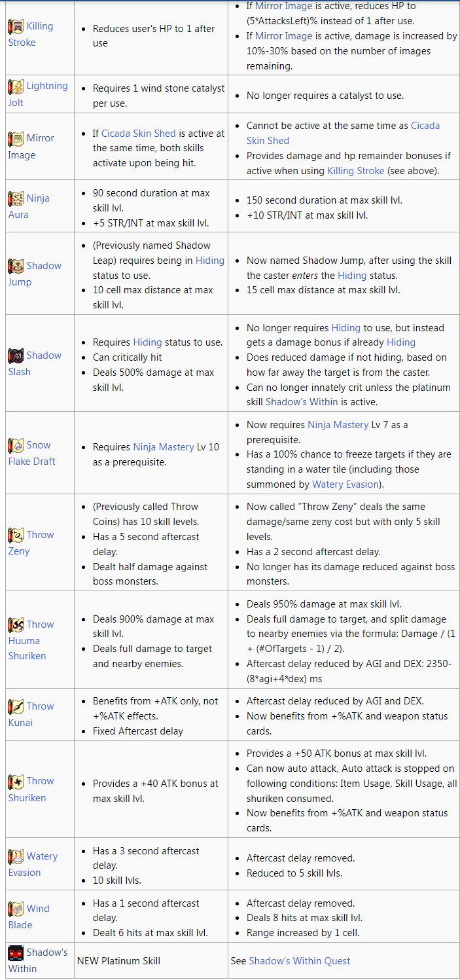Click 'Can critically hit' text

pyautogui.click(x=128, y=357)
